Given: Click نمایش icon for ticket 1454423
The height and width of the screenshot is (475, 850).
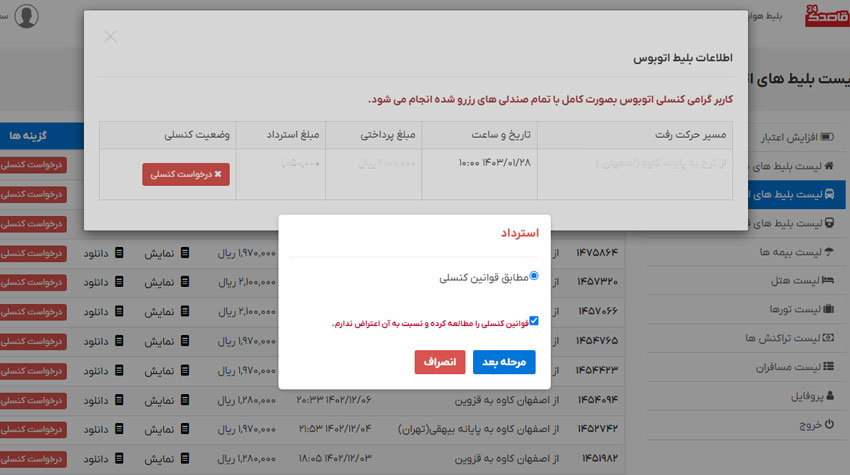Looking at the screenshot, I should click(x=185, y=370).
